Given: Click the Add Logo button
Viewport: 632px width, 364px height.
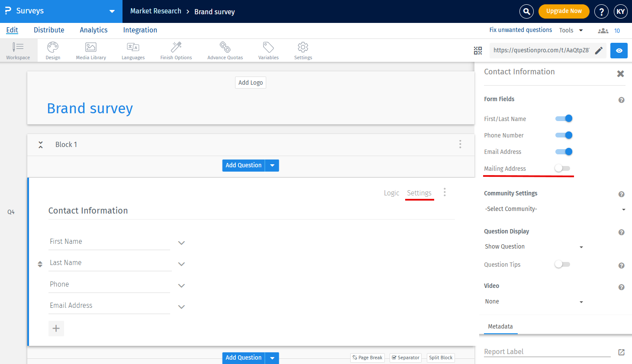Looking at the screenshot, I should click(251, 83).
